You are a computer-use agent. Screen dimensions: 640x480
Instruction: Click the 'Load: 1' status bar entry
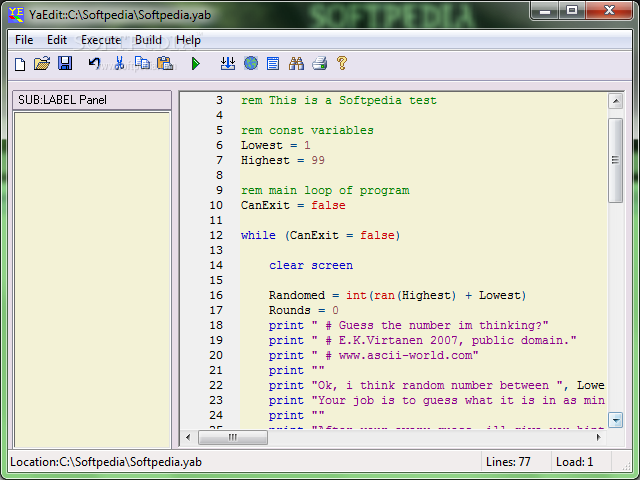point(574,462)
